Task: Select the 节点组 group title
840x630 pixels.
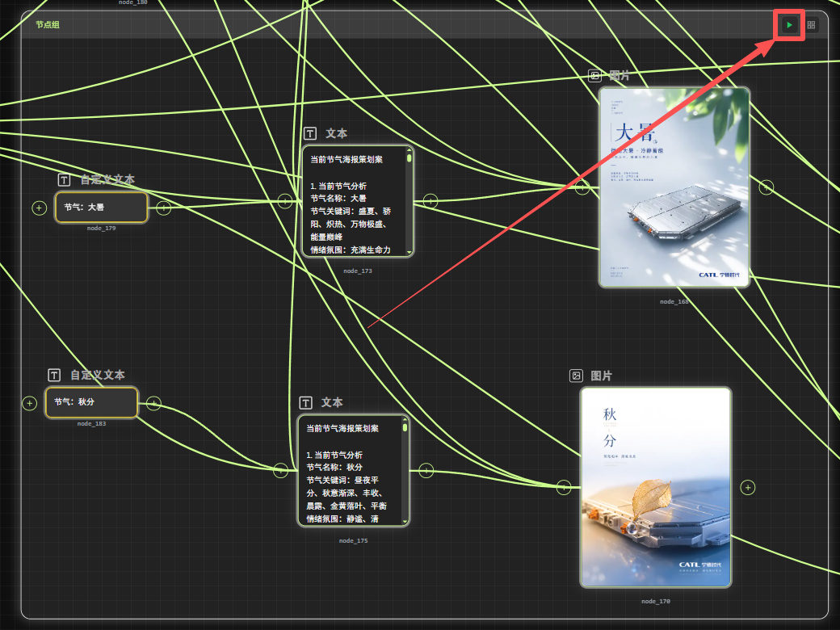Action: [x=48, y=25]
